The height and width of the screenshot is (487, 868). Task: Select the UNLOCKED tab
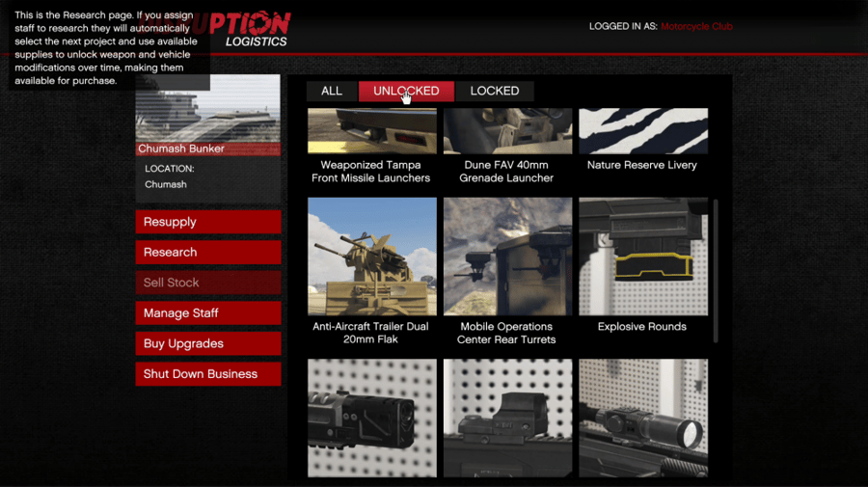coord(406,92)
